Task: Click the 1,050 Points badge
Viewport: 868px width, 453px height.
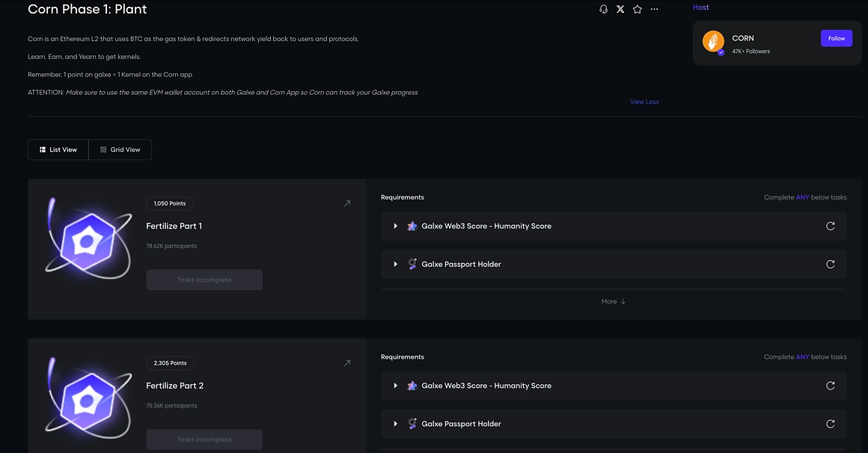Action: pyautogui.click(x=170, y=203)
